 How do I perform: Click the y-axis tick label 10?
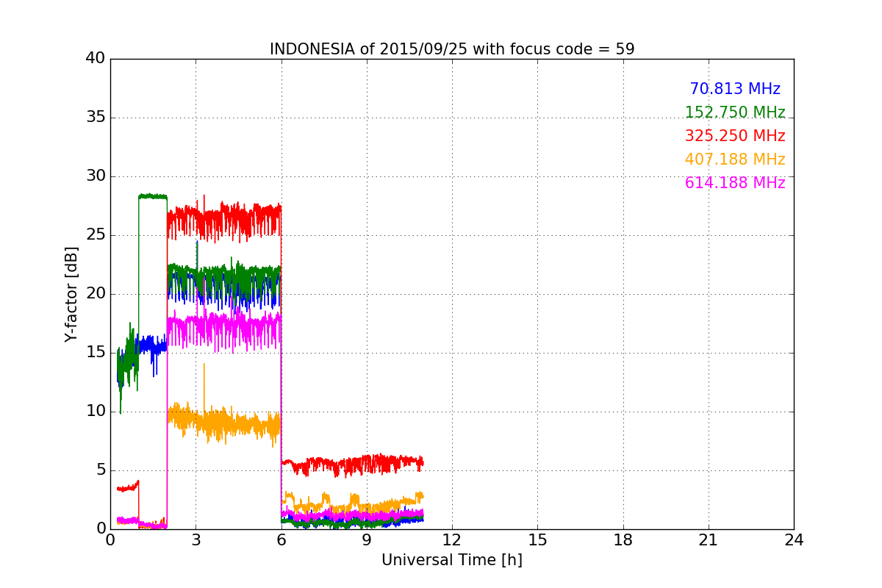[96, 412]
